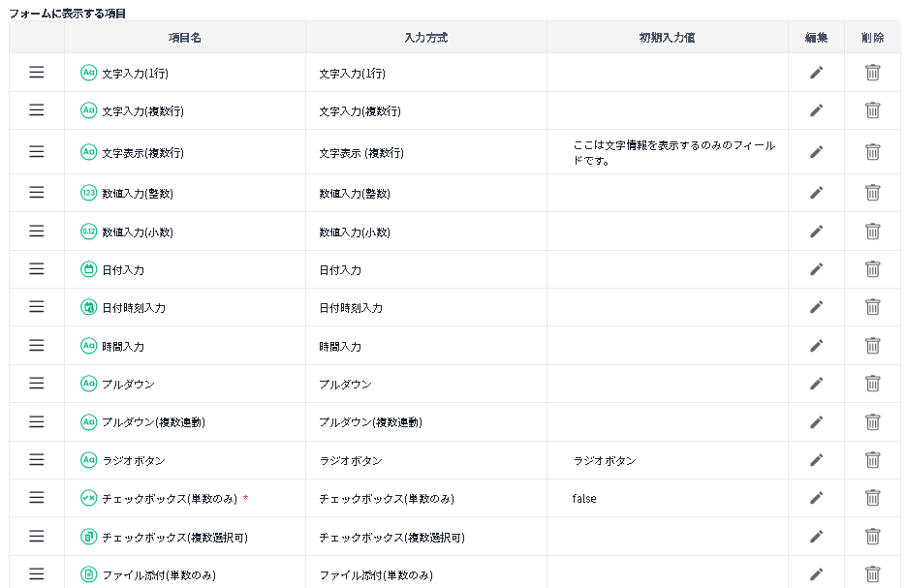This screenshot has width=907, height=588.
Task: Click the pencil edit icon for 文字入力(1行)
Action: pyautogui.click(x=816, y=73)
